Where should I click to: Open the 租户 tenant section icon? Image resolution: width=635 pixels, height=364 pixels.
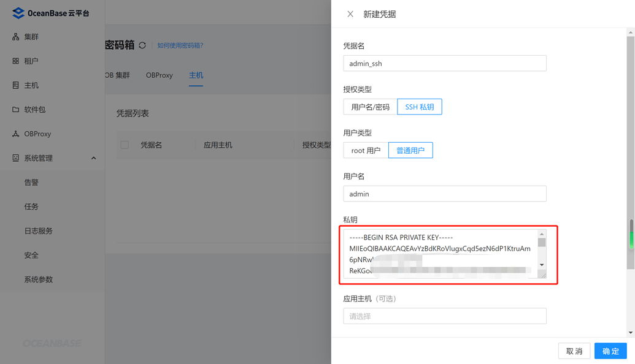click(x=14, y=61)
